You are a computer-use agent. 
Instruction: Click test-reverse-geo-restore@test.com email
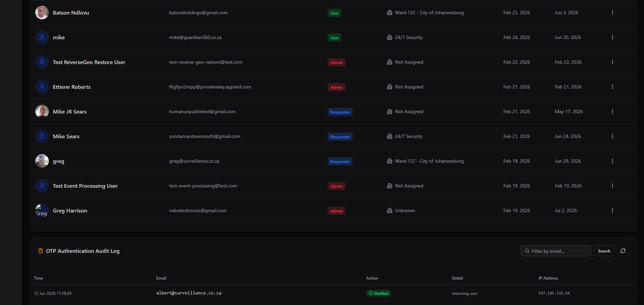pyautogui.click(x=206, y=62)
